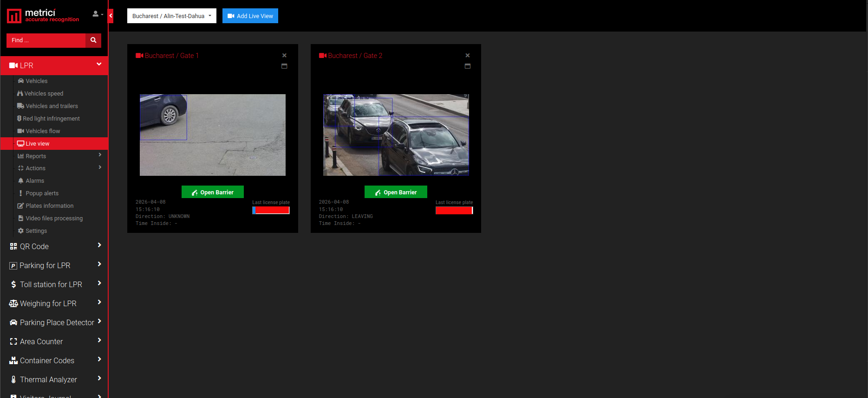
Task: Click the Toll station dollar icon
Action: pyautogui.click(x=13, y=284)
